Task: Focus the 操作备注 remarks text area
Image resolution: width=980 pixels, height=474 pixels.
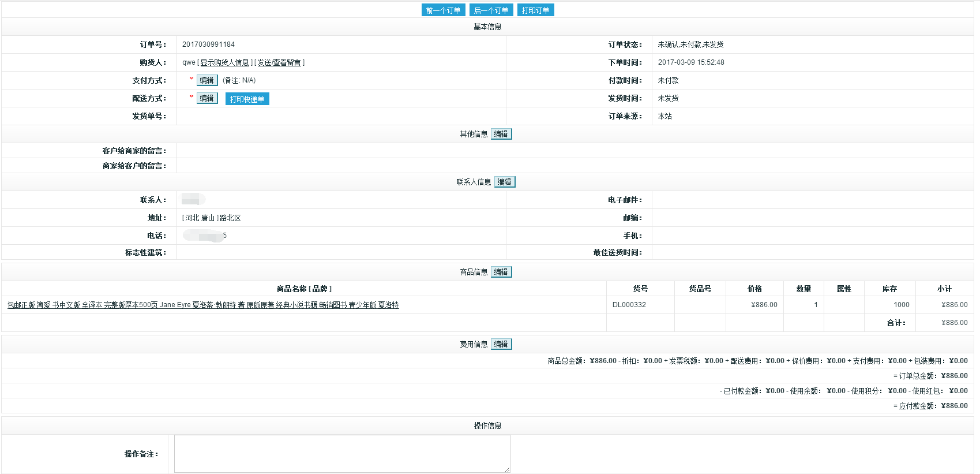Action: coord(342,453)
